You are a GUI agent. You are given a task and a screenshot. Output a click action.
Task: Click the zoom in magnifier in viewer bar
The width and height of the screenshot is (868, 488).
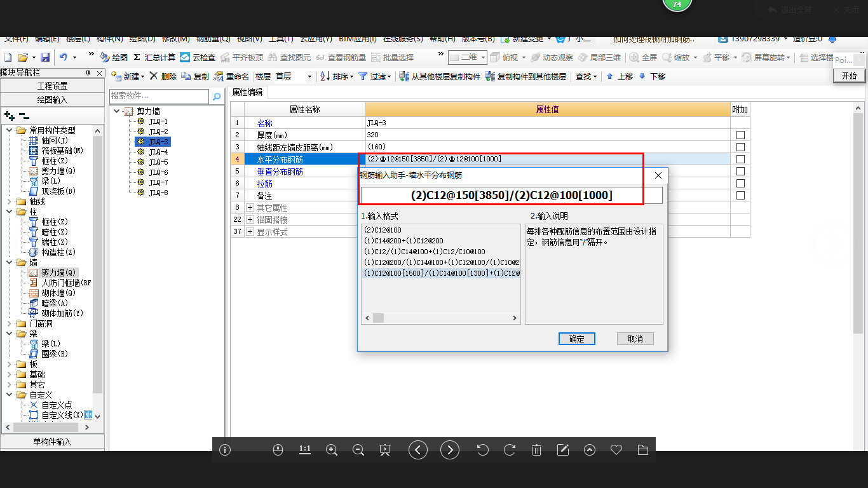pos(331,450)
